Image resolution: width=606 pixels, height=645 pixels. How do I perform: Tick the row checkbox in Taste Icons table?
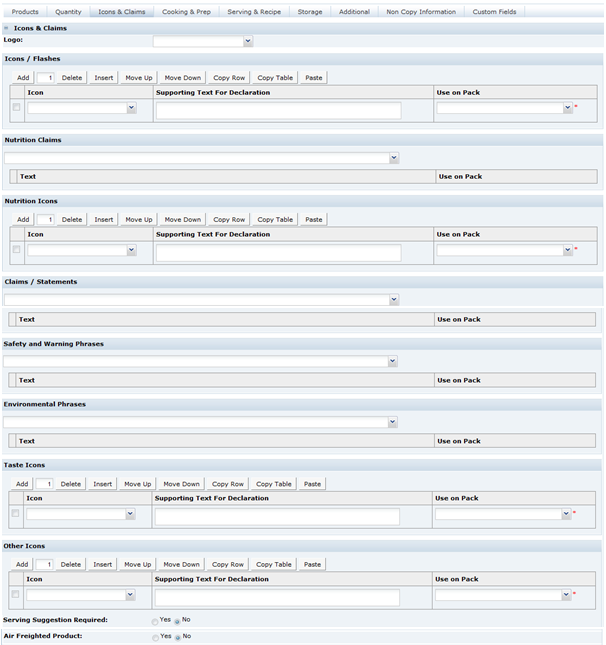pos(15,513)
